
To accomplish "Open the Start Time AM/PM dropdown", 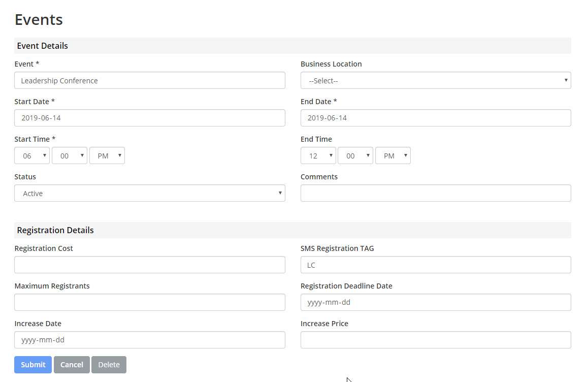I will [x=107, y=155].
